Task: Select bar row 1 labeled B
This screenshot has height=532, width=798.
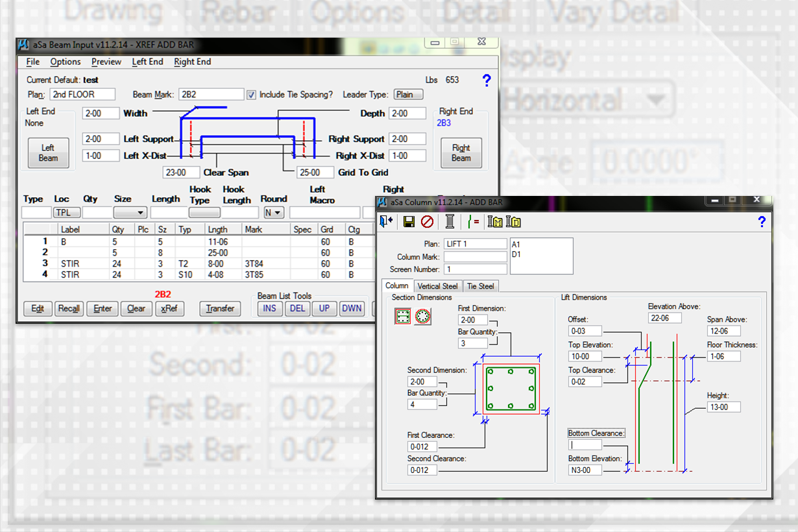Action: [x=198, y=241]
